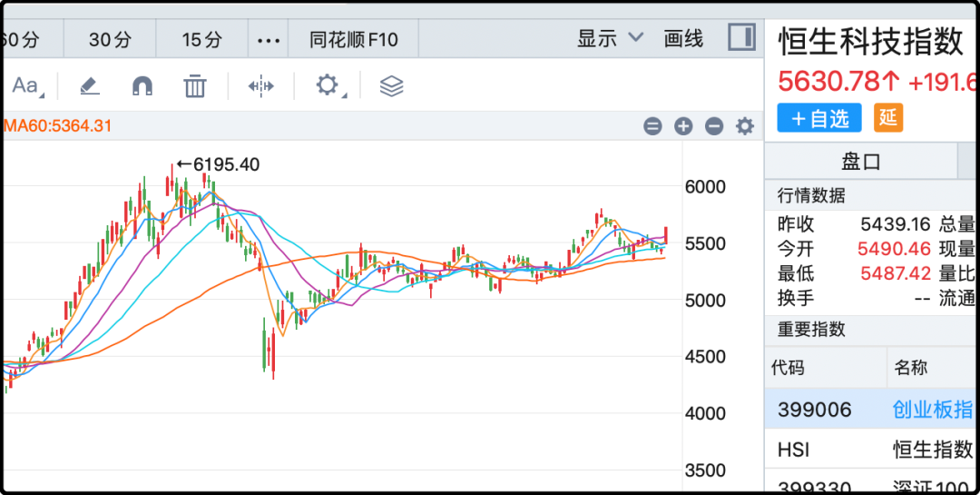Toggle the side panel layout icon

(742, 37)
